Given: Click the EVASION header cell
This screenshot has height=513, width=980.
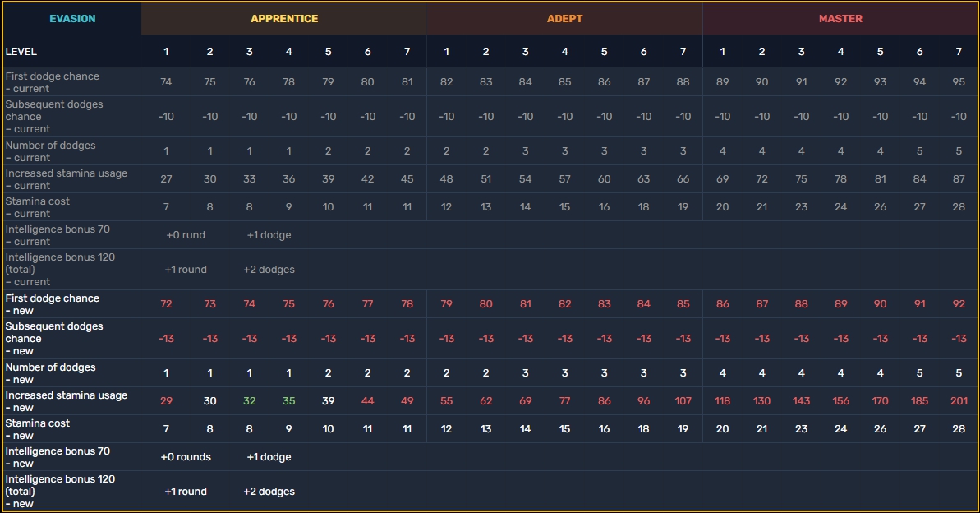Looking at the screenshot, I should (x=72, y=19).
